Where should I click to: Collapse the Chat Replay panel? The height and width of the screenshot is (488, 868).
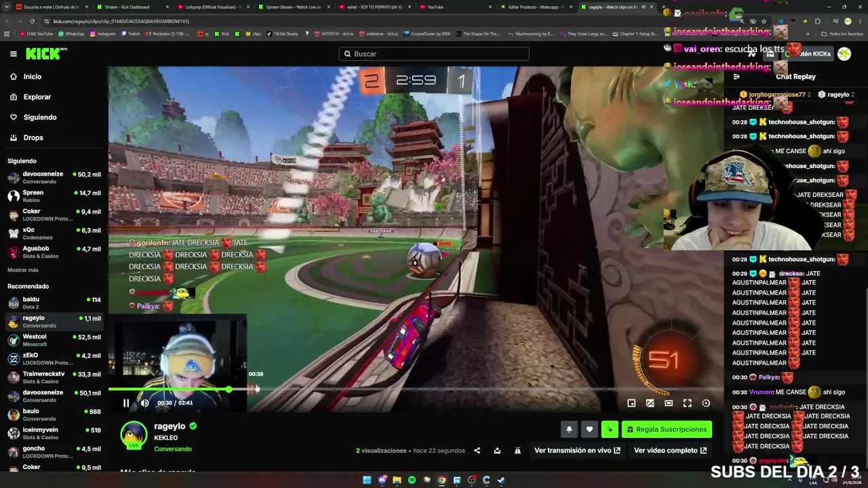[736, 77]
